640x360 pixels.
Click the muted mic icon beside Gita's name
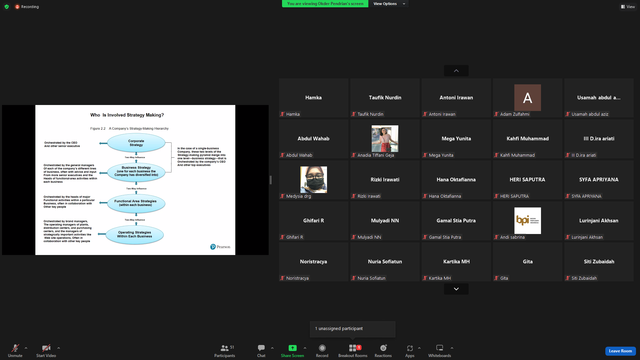[x=496, y=278]
